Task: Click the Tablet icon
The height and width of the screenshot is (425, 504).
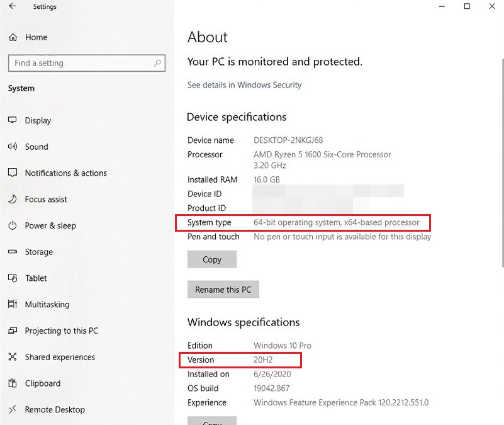Action: pos(12,278)
